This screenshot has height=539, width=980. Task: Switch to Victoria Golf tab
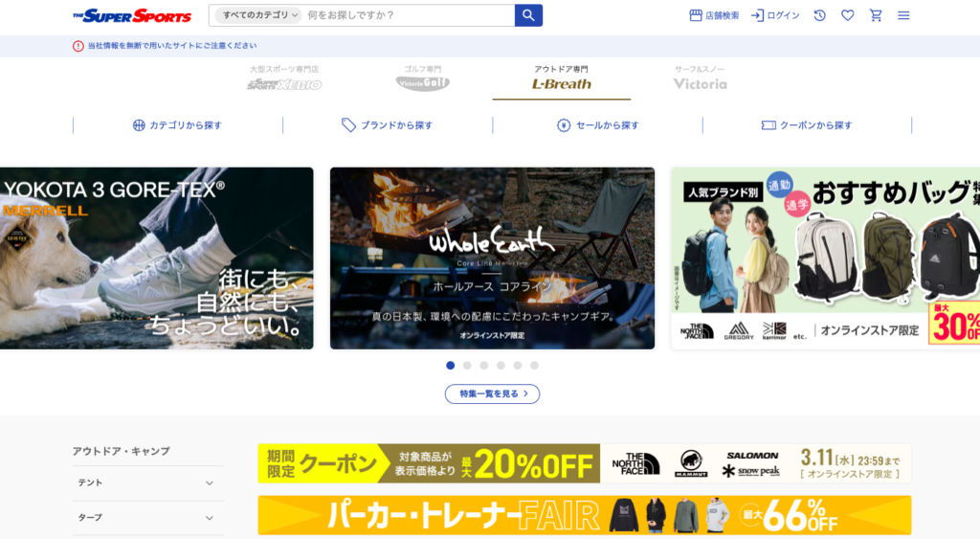coord(422,79)
